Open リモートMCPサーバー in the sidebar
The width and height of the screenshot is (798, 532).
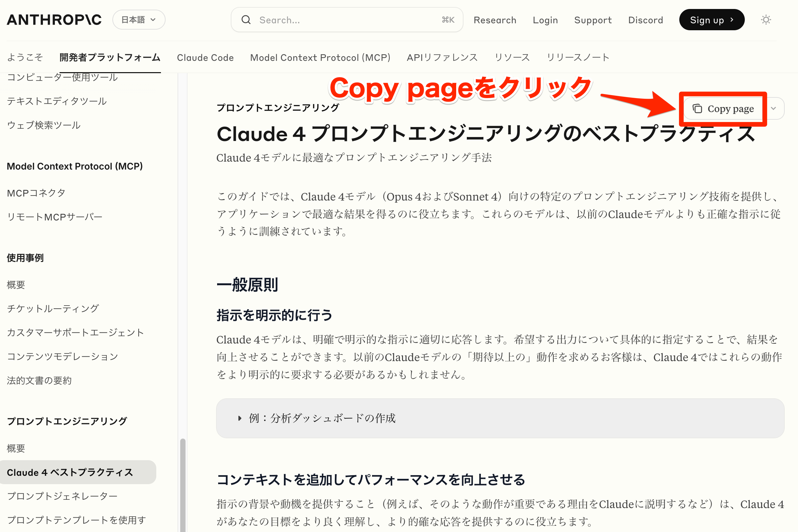(55, 217)
